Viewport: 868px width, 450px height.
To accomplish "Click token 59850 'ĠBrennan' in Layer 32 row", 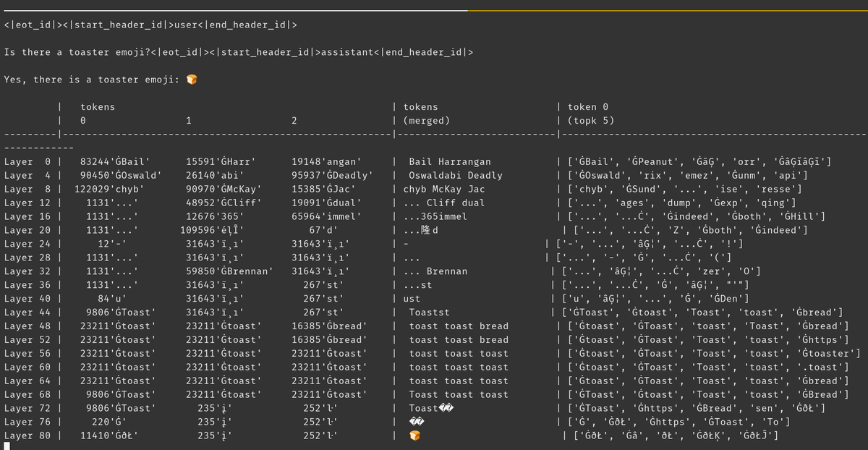I will pyautogui.click(x=229, y=271).
